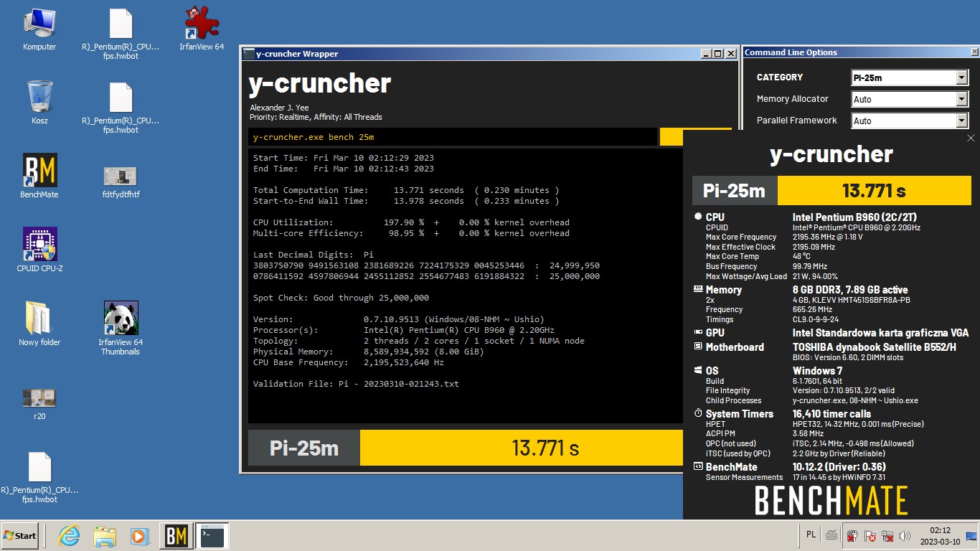Switch the PL input language indicator
Viewport: 980px width, 551px height.
811,534
